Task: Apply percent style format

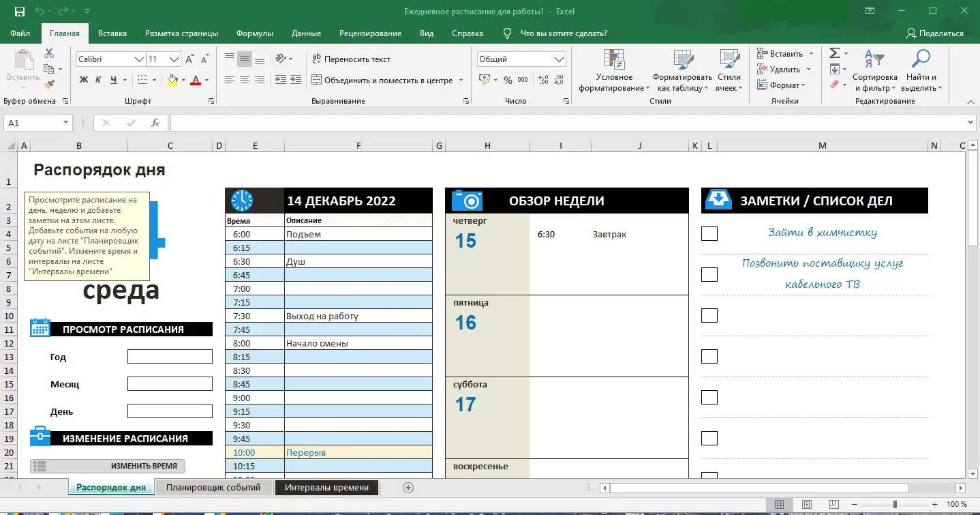Action: point(508,80)
